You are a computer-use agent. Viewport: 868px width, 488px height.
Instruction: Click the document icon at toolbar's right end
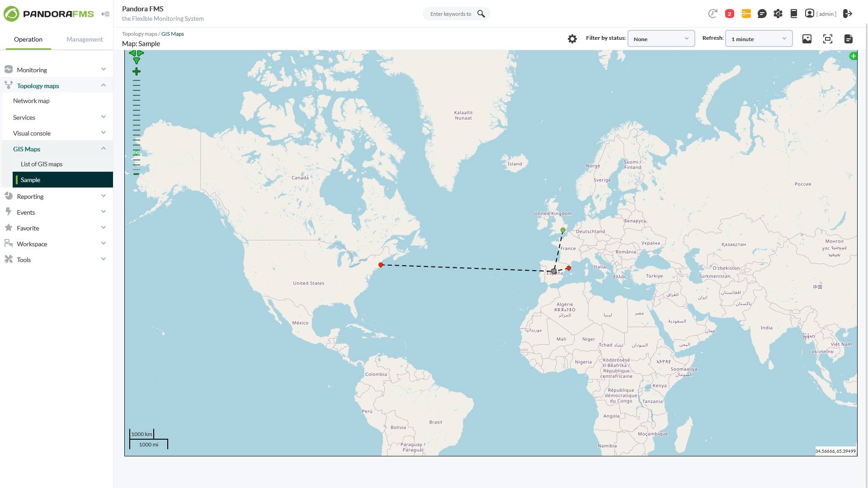pyautogui.click(x=848, y=39)
